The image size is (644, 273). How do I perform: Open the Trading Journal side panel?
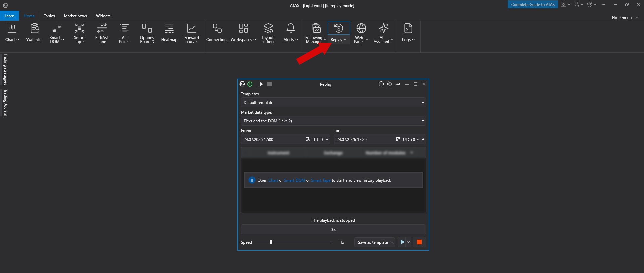tap(5, 103)
